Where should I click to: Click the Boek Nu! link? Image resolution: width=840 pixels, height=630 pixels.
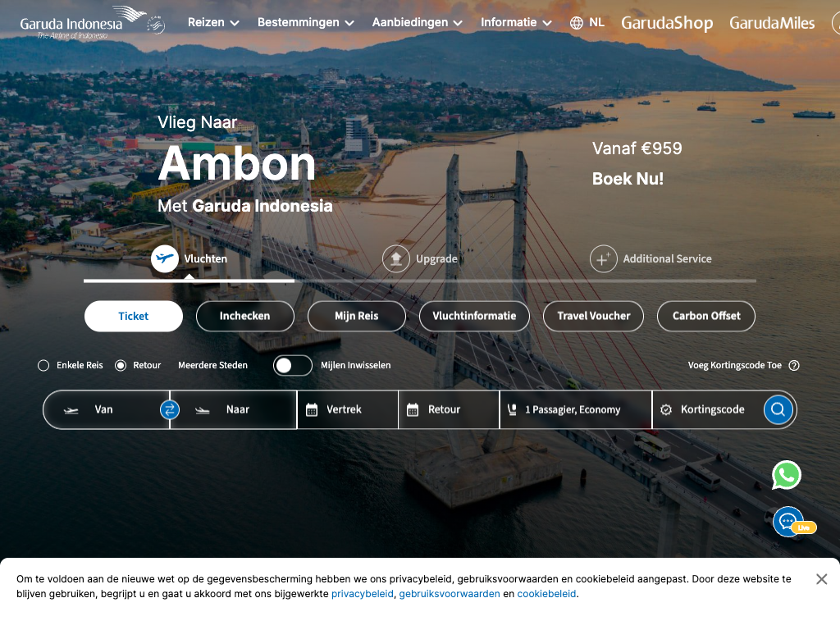tap(628, 179)
